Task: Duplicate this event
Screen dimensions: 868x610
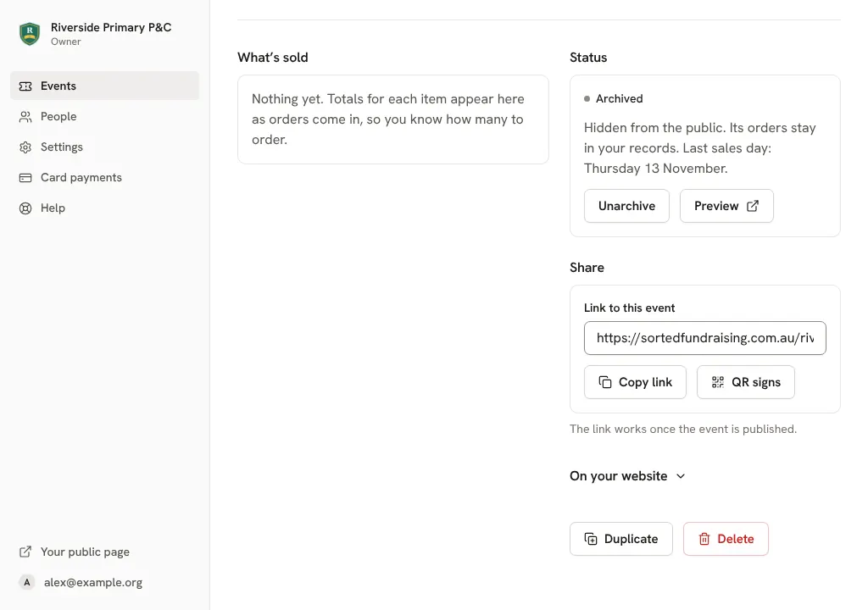Action: (x=621, y=539)
